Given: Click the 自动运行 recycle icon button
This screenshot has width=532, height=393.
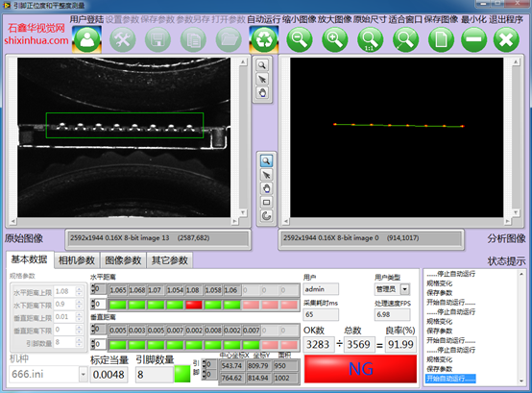Looking at the screenshot, I should click(x=264, y=39).
